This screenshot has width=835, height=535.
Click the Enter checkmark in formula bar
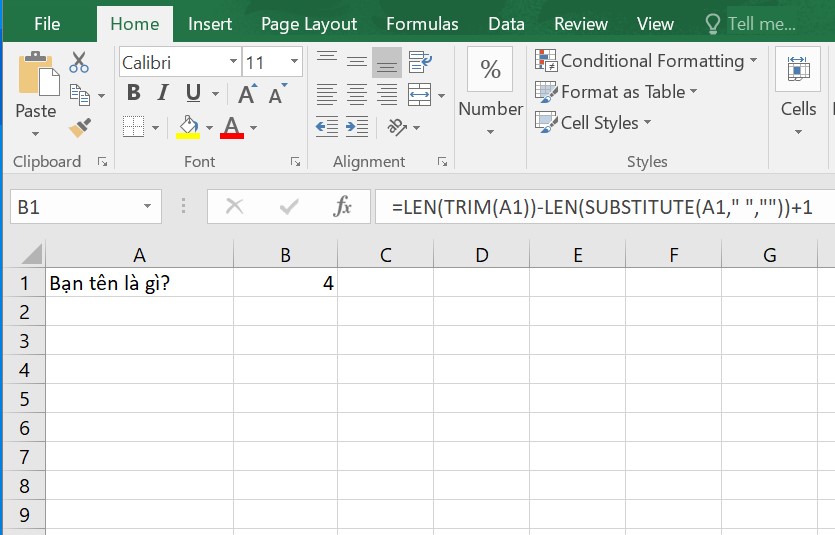pyautogui.click(x=289, y=206)
